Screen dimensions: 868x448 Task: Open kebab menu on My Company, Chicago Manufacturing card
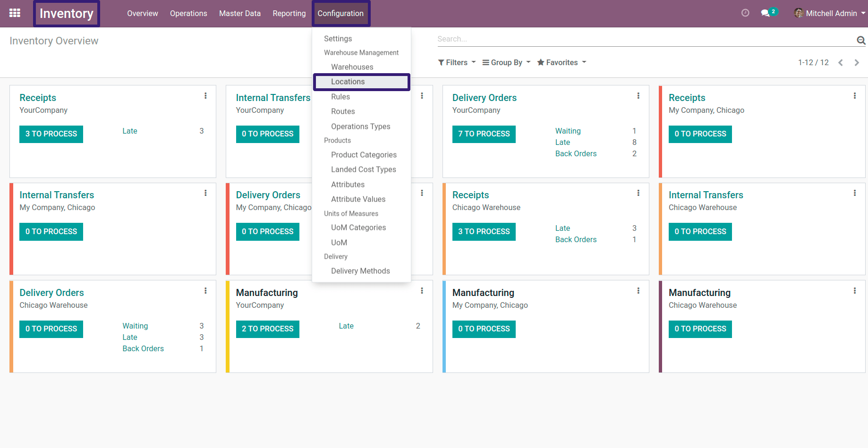638,291
